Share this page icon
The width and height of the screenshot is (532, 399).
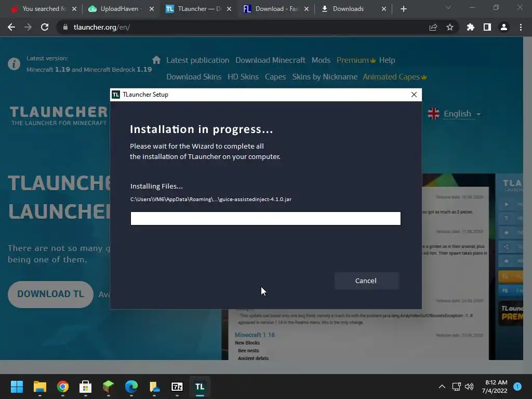[x=433, y=27]
